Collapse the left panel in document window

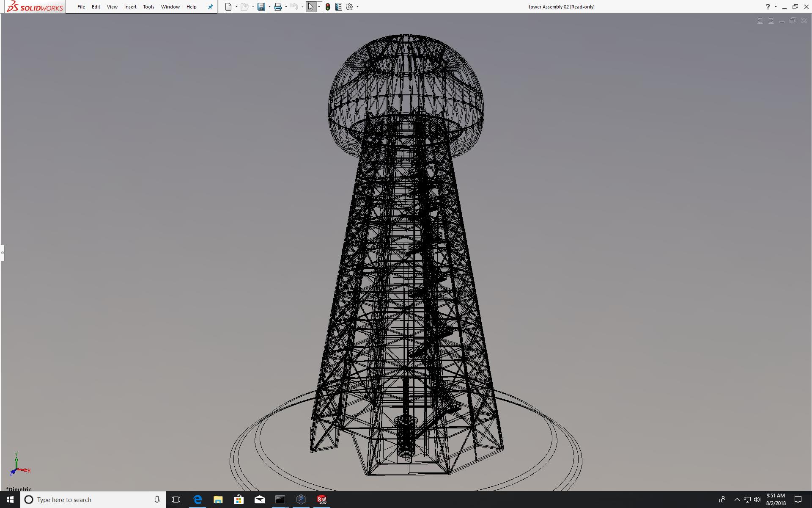(x=760, y=20)
